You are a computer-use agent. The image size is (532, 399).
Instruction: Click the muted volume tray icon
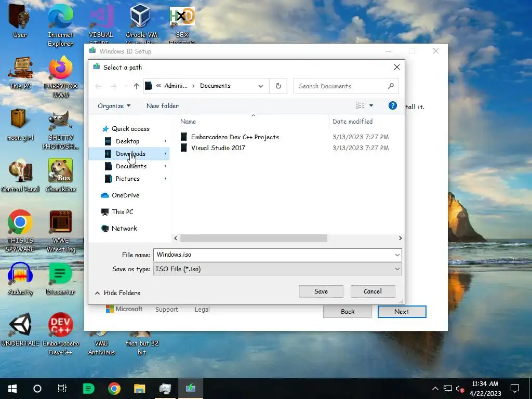[x=460, y=389]
